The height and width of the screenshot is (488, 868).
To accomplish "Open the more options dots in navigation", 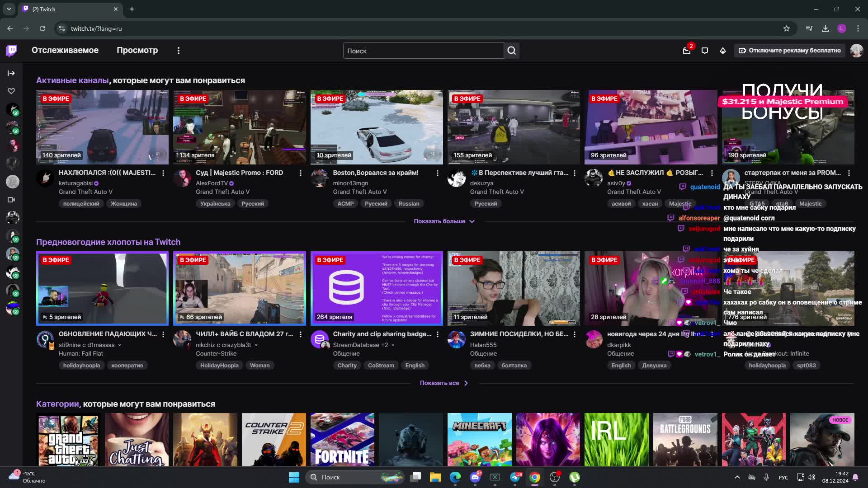I will [179, 51].
